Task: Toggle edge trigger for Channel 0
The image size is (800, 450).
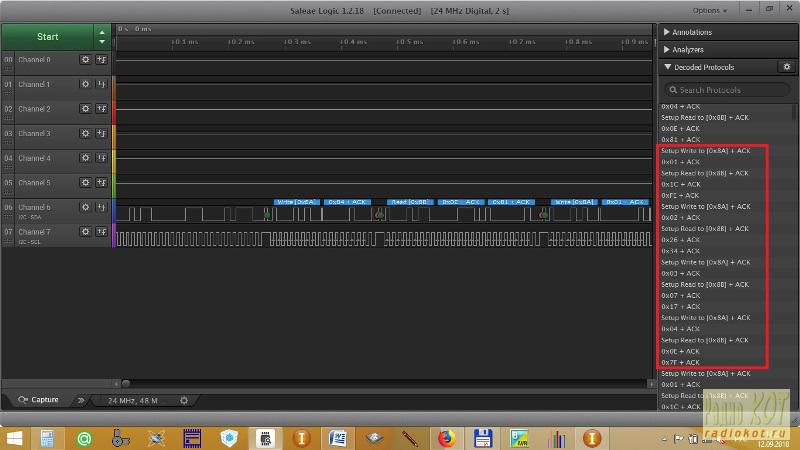Action: coord(102,60)
